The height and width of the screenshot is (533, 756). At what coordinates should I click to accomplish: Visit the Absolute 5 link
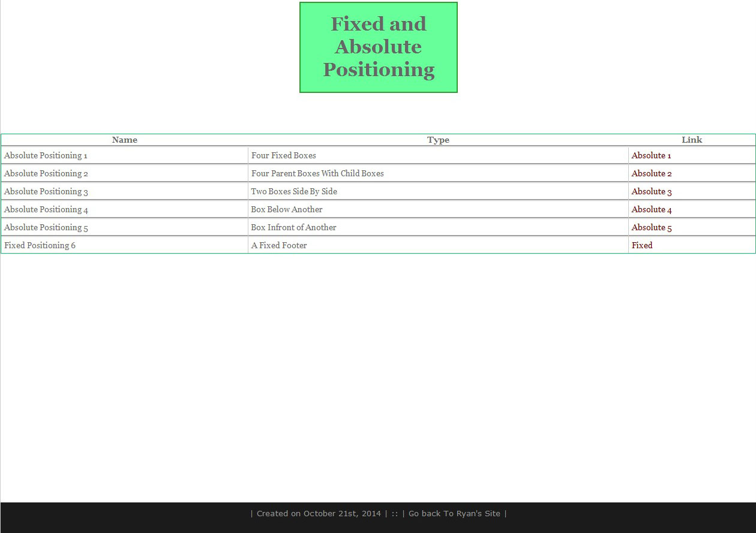click(x=651, y=227)
